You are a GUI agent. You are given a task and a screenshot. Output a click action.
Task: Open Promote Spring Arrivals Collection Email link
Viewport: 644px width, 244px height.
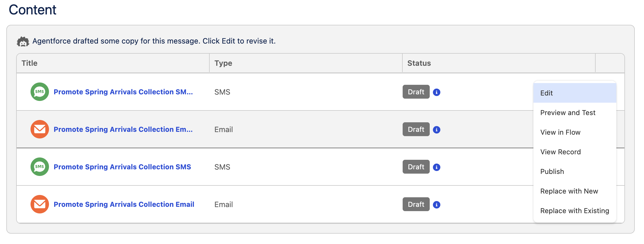(124, 204)
